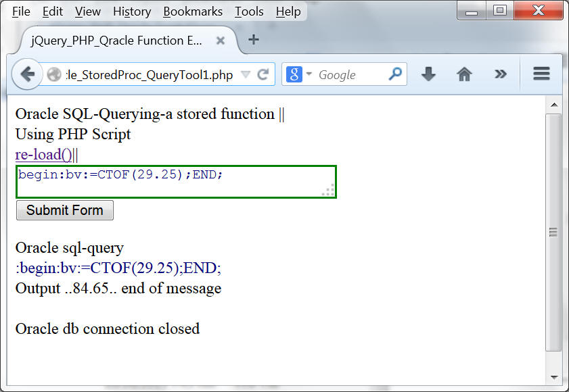
Task: Click the 'Using PHP Script' heading text
Action: pos(73,134)
